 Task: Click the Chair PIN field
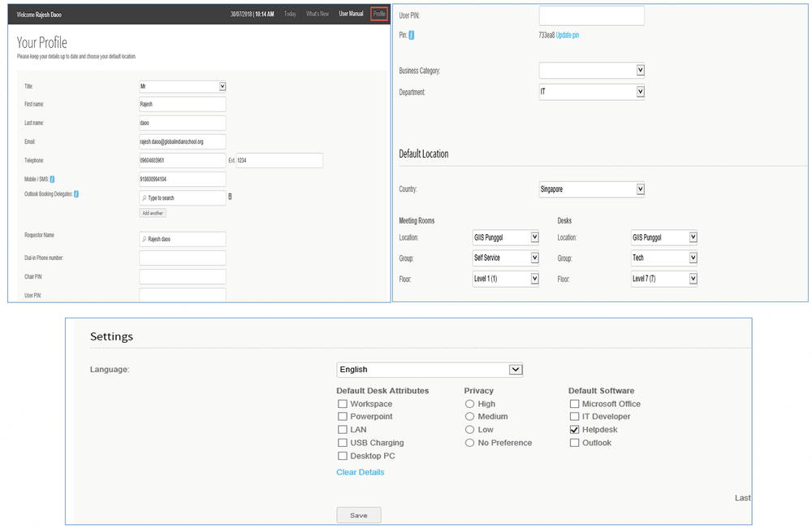[182, 276]
